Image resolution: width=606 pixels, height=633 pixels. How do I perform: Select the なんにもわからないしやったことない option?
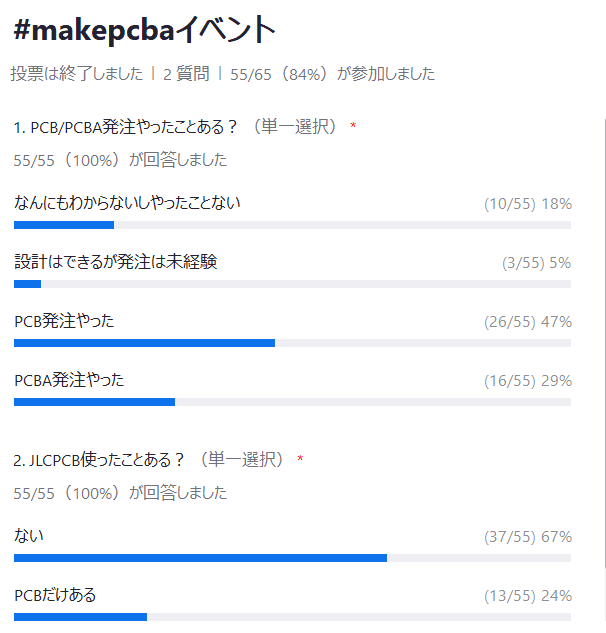click(127, 203)
